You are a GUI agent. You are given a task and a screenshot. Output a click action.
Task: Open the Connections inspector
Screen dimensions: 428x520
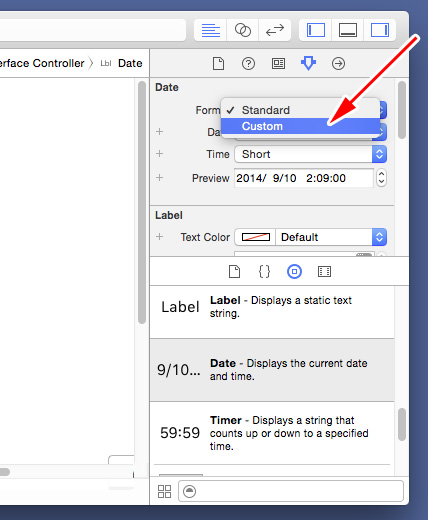(338, 63)
